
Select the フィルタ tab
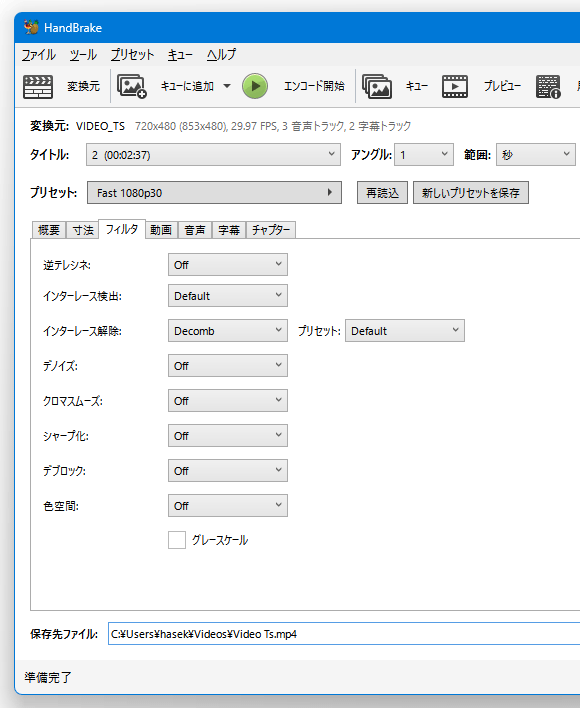tap(122, 229)
